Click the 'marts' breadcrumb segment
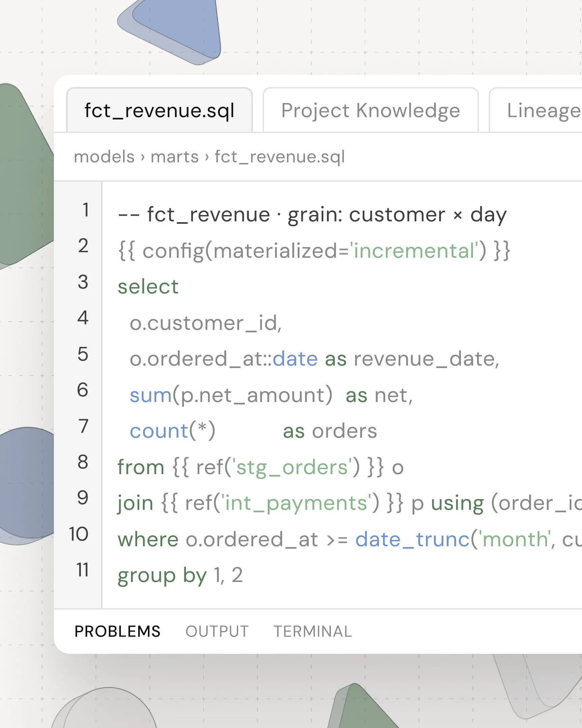This screenshot has width=582, height=728. click(x=175, y=157)
